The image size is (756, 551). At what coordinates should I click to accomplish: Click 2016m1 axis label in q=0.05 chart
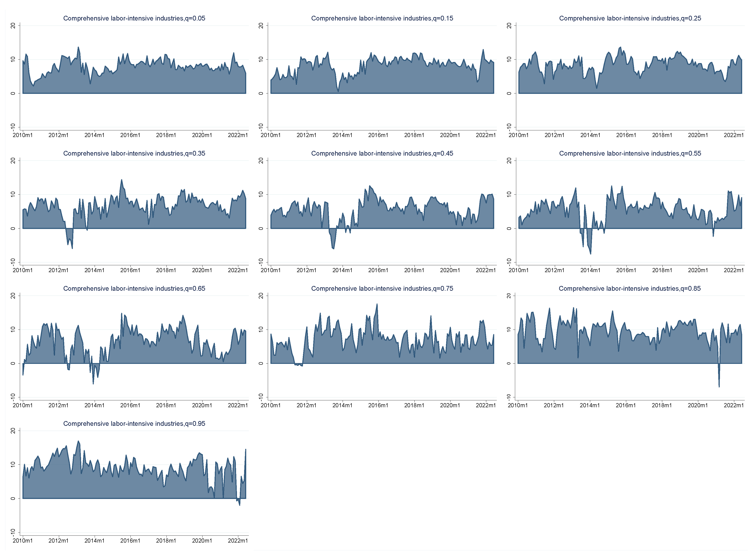pyautogui.click(x=130, y=135)
